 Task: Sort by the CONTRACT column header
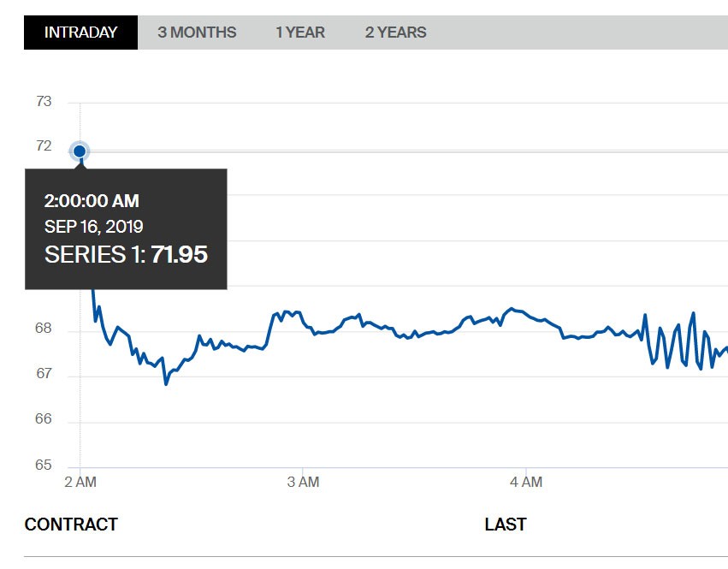(71, 525)
